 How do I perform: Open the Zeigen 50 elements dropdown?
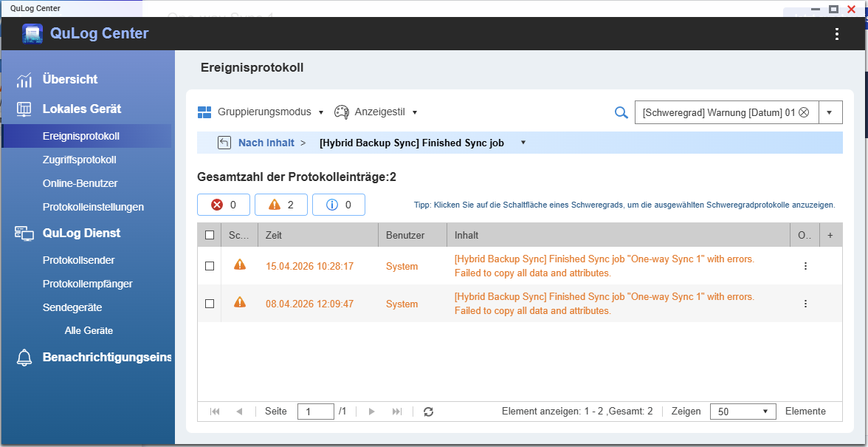click(743, 412)
